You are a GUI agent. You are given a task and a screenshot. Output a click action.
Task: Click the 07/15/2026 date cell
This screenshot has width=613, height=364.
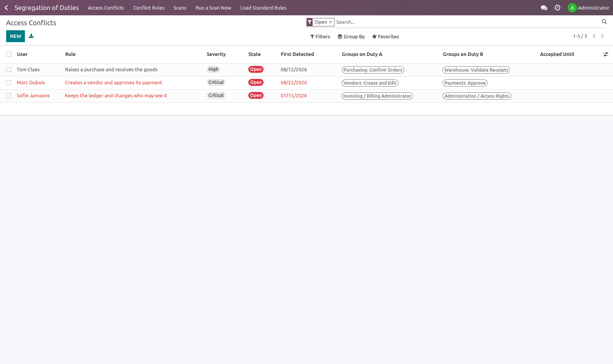pos(293,96)
